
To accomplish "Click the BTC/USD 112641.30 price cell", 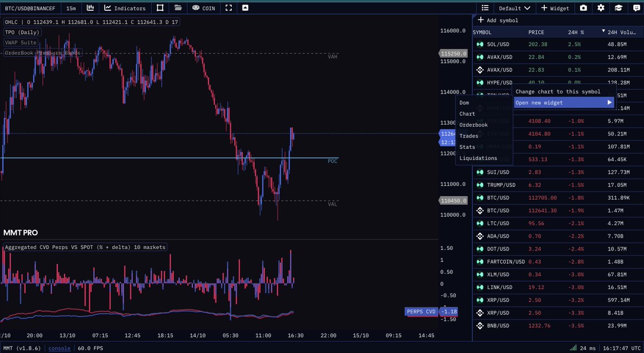I will click(x=543, y=211).
